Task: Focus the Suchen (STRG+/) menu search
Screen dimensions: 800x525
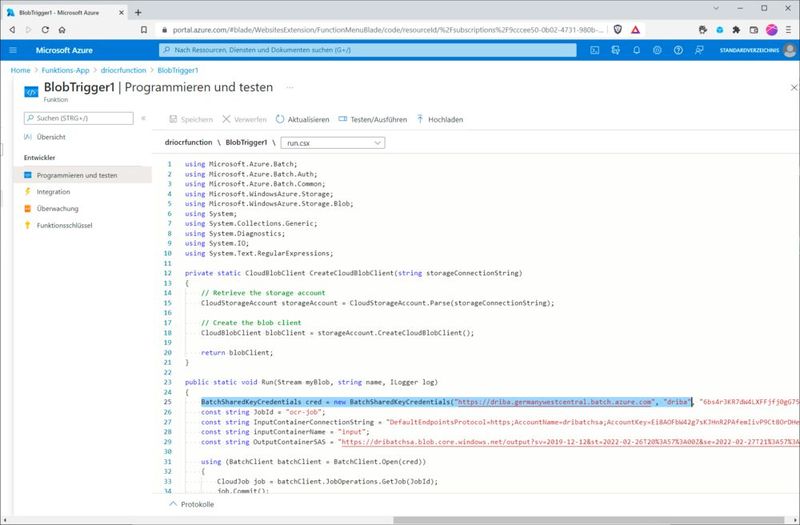Action: coord(79,118)
